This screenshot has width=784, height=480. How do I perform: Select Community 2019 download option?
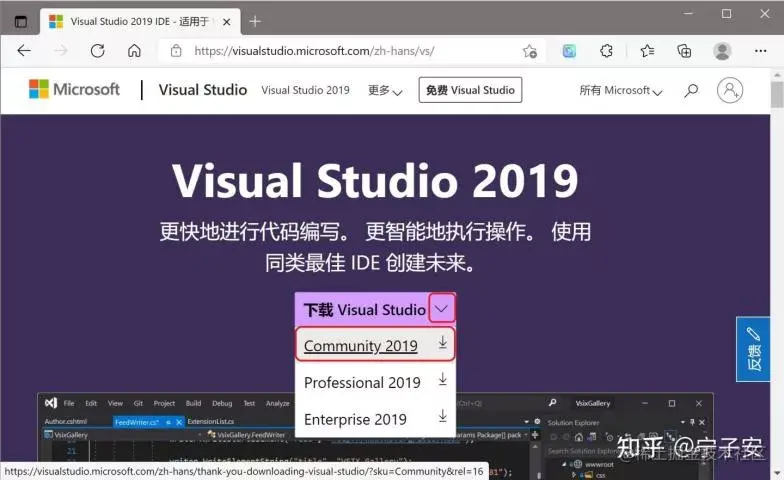[x=375, y=344]
